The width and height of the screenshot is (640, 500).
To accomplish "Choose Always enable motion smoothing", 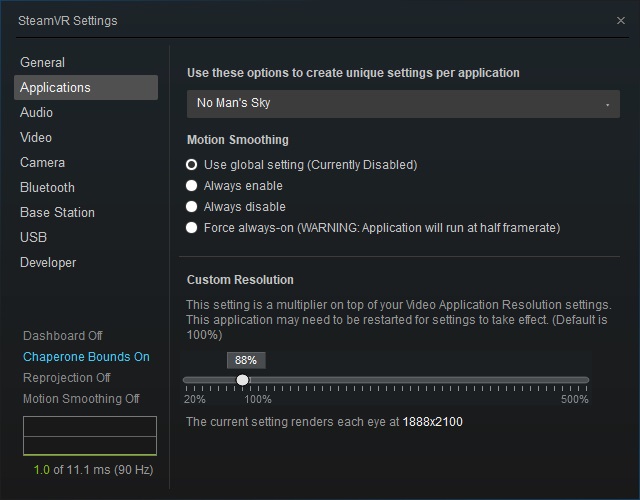I will [192, 186].
